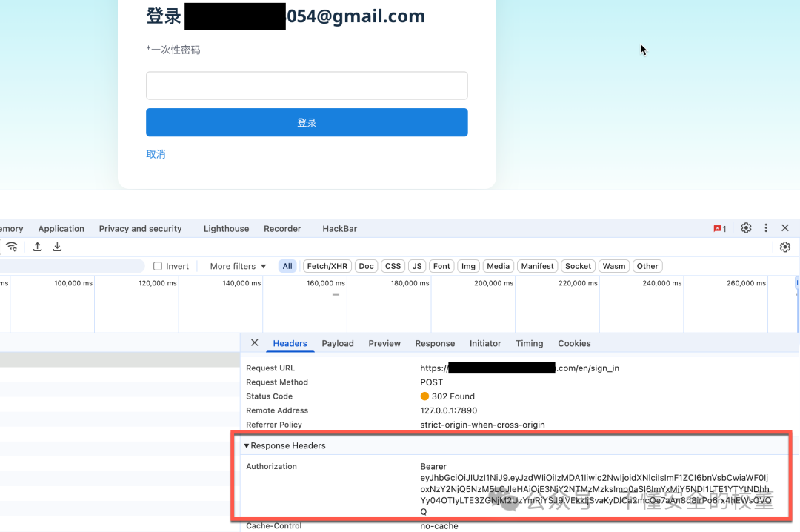The width and height of the screenshot is (800, 532).
Task: Click the one-time password input field
Action: point(307,85)
